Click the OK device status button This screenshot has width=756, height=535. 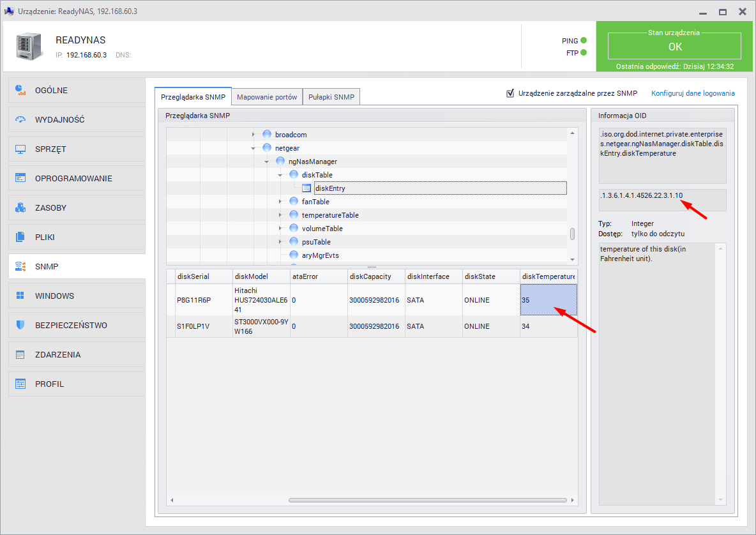pos(674,47)
